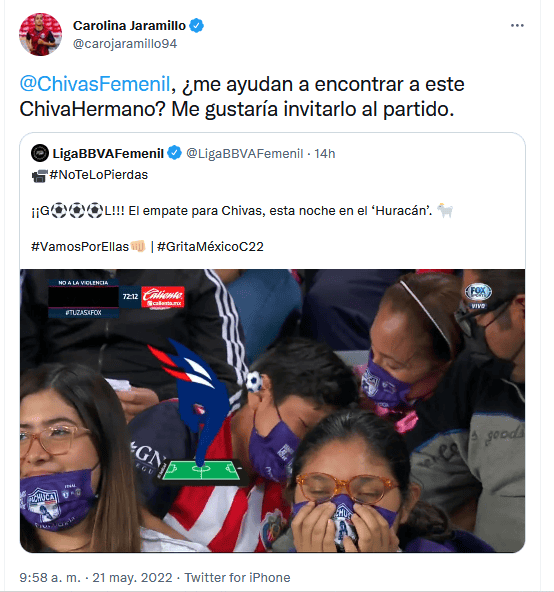
Task: Click the goat emoji after 'Huracán'
Action: (445, 210)
